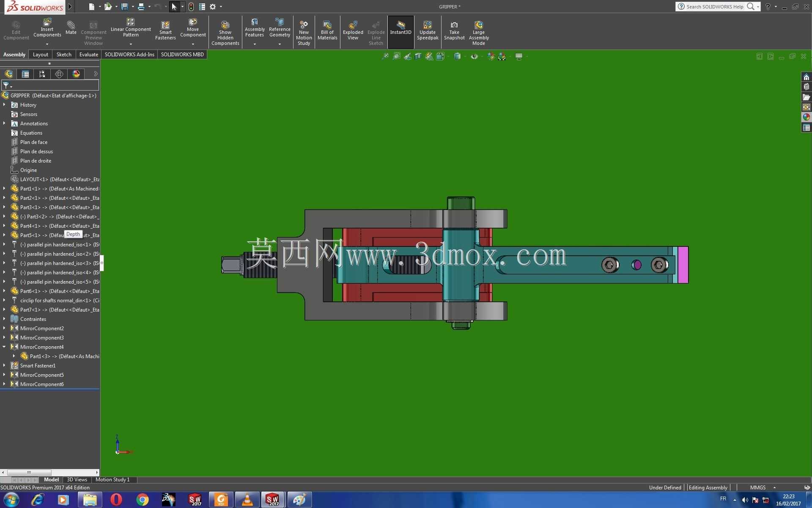Click the Save icon in title bar

(x=124, y=6)
